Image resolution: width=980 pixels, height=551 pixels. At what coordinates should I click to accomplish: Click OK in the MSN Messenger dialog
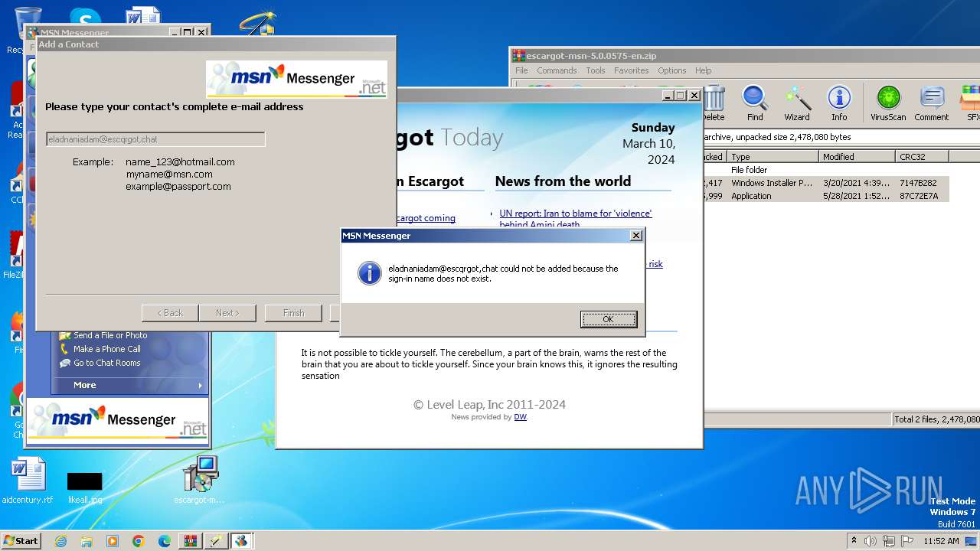[x=608, y=319]
